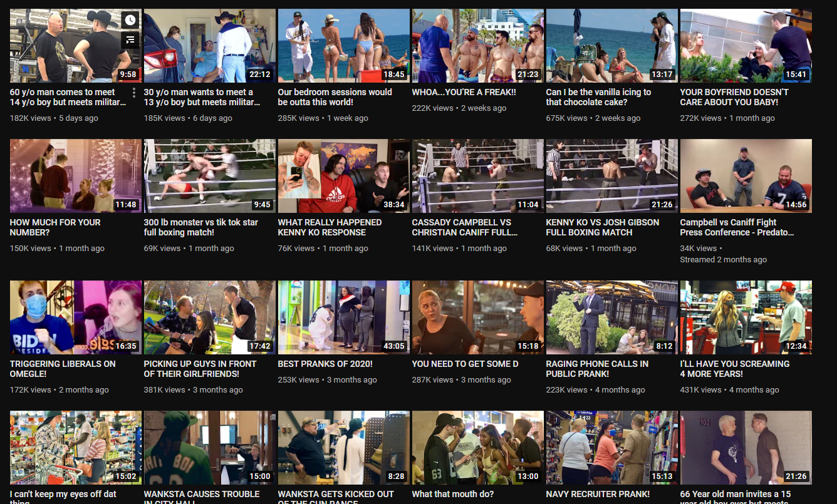Click 'KENNY KO VS JOSH GIBSON' title link

pos(602,227)
